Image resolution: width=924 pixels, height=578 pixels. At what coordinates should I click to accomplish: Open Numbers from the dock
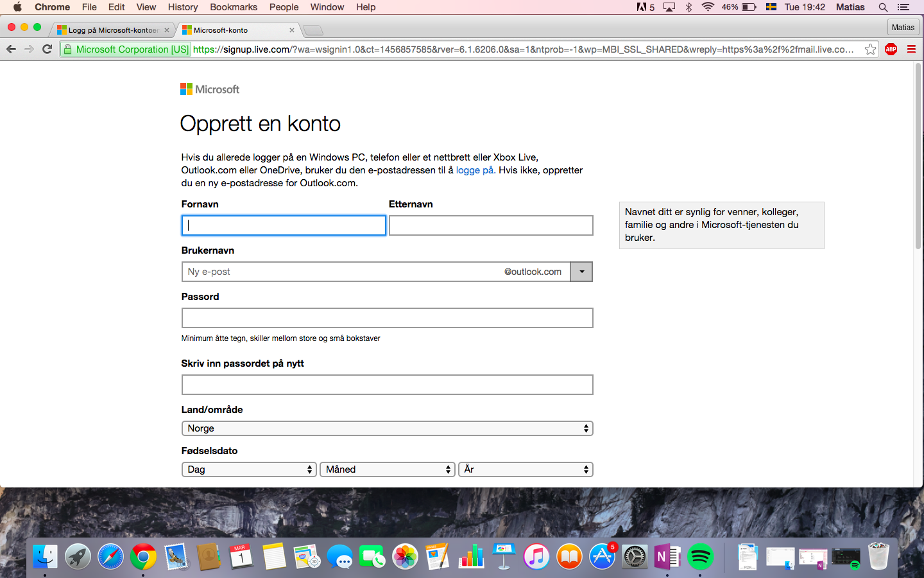pyautogui.click(x=471, y=557)
